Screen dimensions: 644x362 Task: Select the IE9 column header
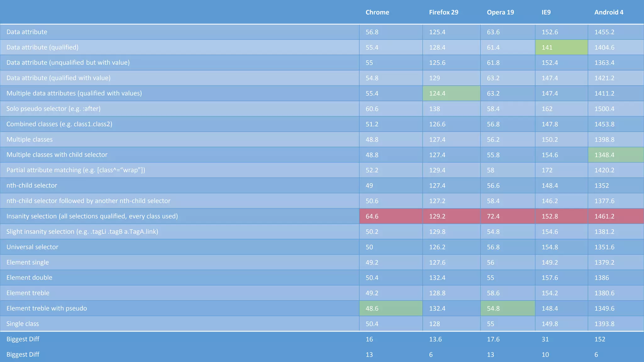tap(546, 12)
